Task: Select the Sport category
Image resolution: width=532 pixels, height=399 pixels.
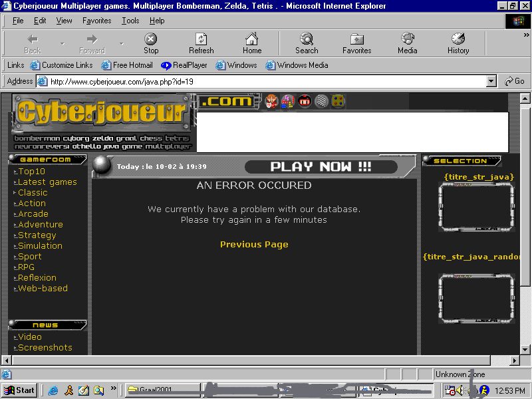Action: pos(29,257)
